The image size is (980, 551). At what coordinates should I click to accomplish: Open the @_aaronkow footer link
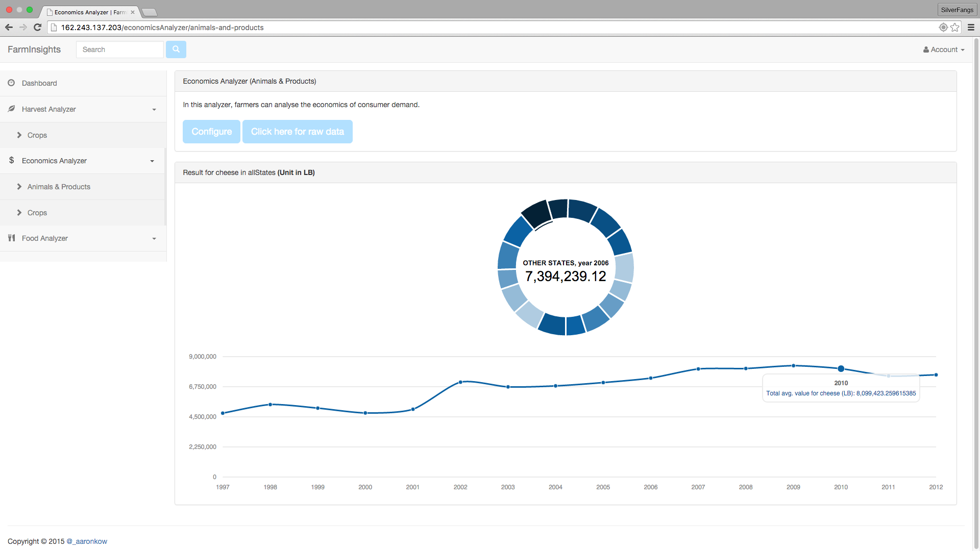click(x=87, y=541)
